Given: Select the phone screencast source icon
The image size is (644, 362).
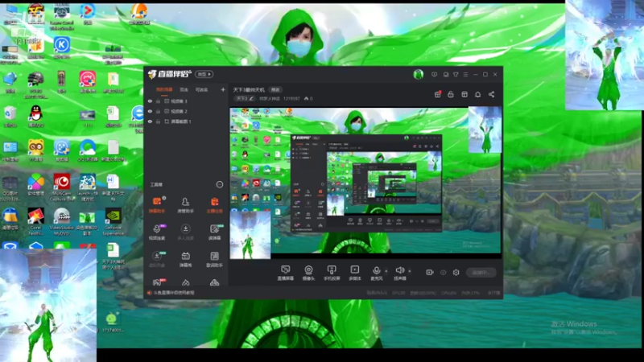Looking at the screenshot, I should tap(332, 270).
